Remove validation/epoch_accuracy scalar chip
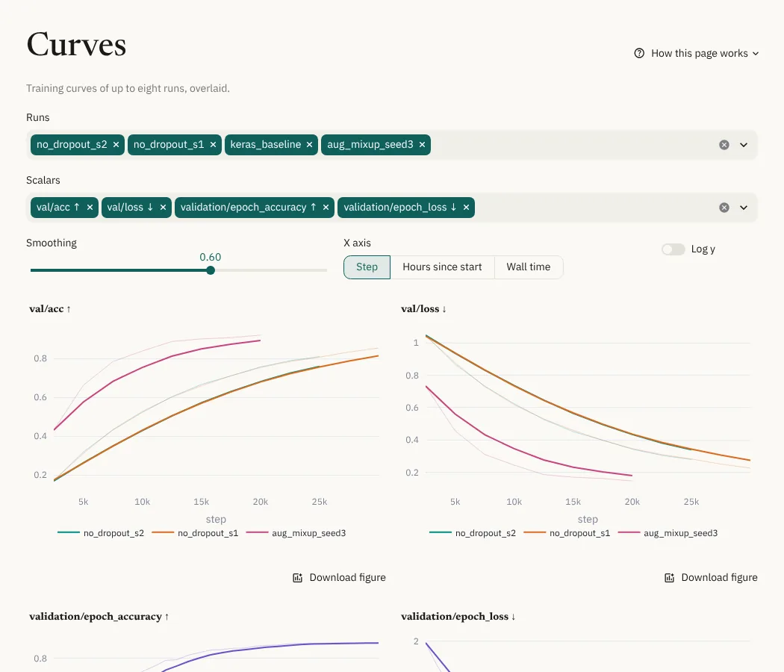The width and height of the screenshot is (784, 672). point(326,208)
